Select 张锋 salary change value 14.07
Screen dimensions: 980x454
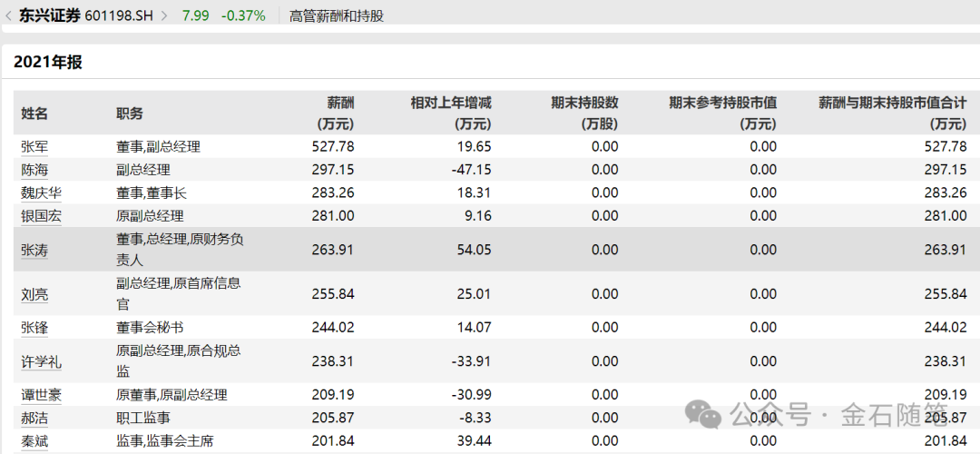475,327
